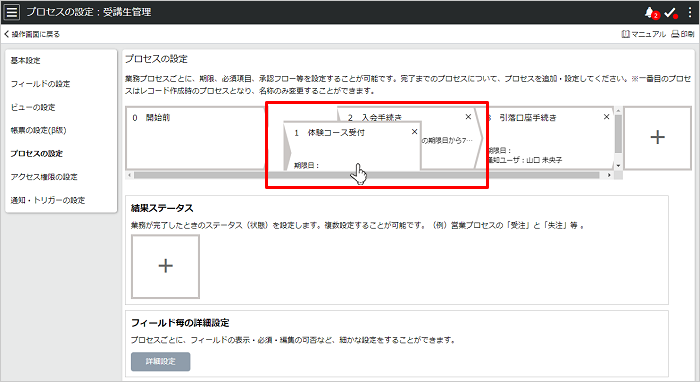Add a new process with plus button
This screenshot has width=700, height=382.
tap(658, 137)
